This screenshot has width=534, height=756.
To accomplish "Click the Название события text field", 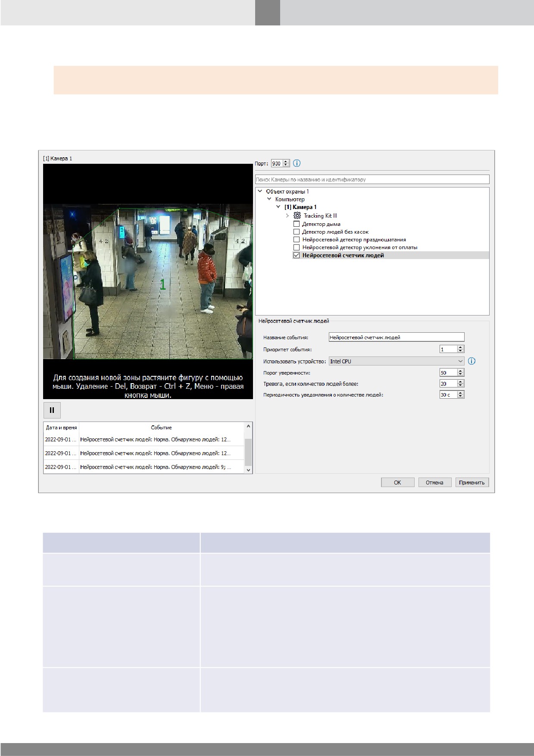I will coord(397,337).
